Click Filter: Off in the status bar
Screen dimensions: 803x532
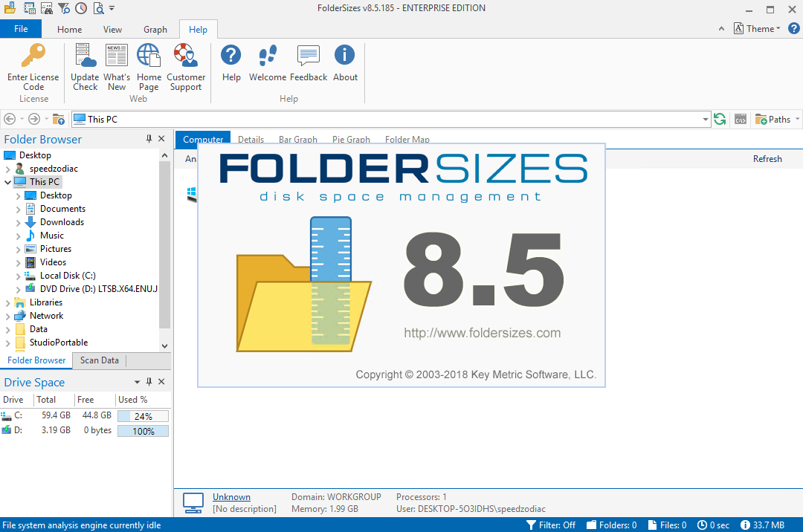coord(551,525)
